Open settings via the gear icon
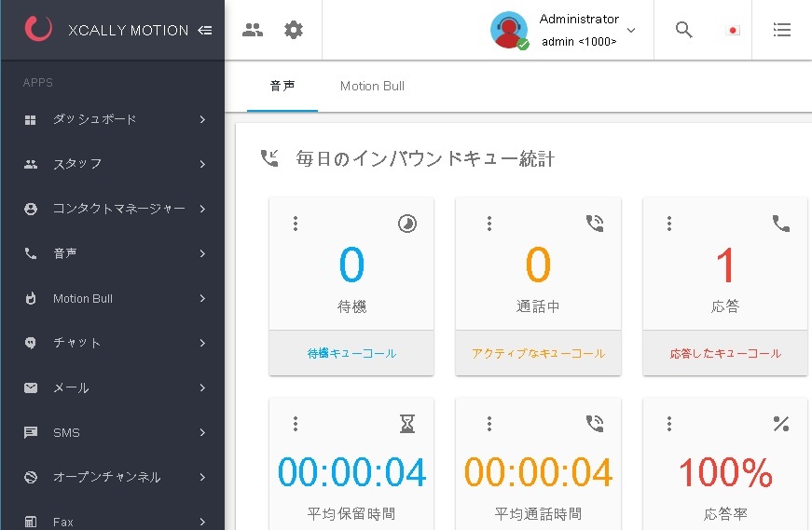The image size is (812, 530). [x=294, y=30]
